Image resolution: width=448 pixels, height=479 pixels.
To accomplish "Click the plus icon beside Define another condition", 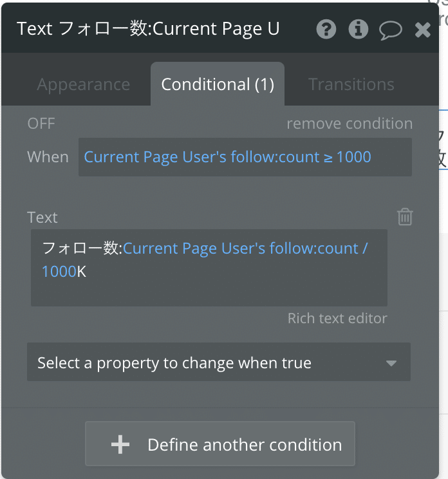I will pos(120,444).
